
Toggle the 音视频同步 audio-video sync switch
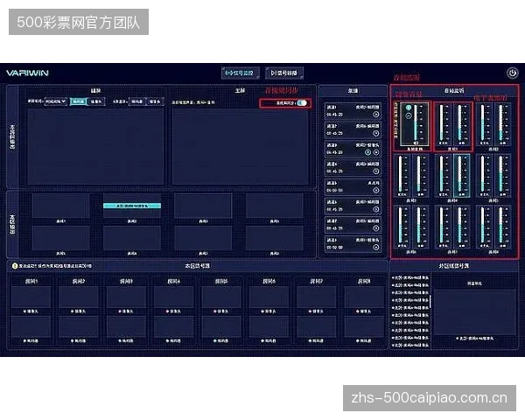[x=302, y=103]
